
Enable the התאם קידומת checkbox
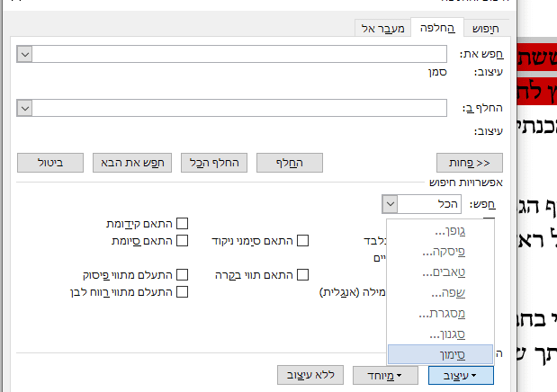(182, 223)
